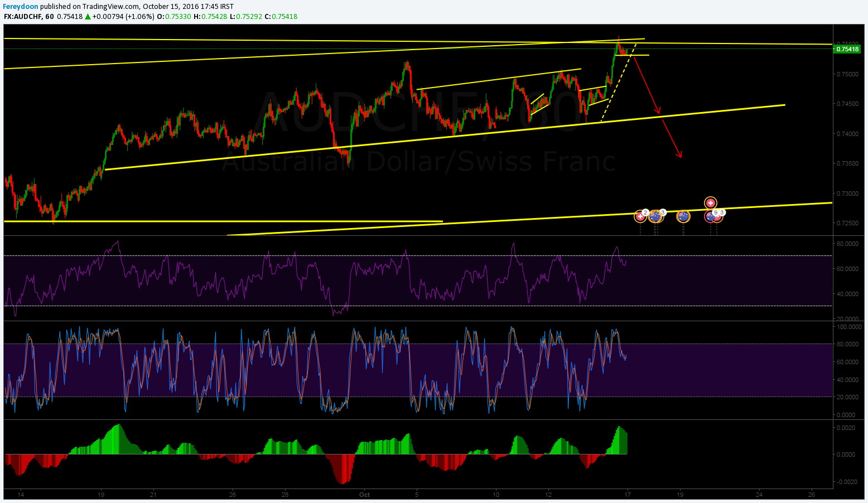Click the 17 date on time axis
The width and height of the screenshot is (868, 503).
(628, 495)
